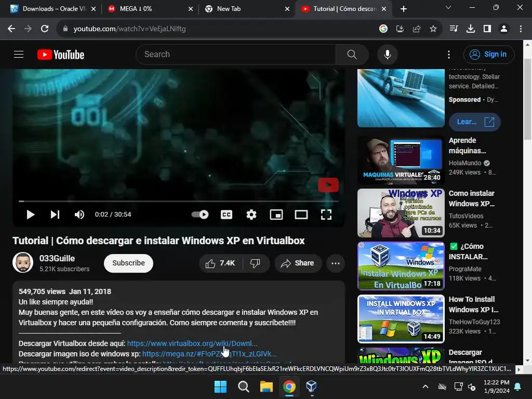Click into the YouTube search field
This screenshot has width=532, height=399.
pos(236,54)
